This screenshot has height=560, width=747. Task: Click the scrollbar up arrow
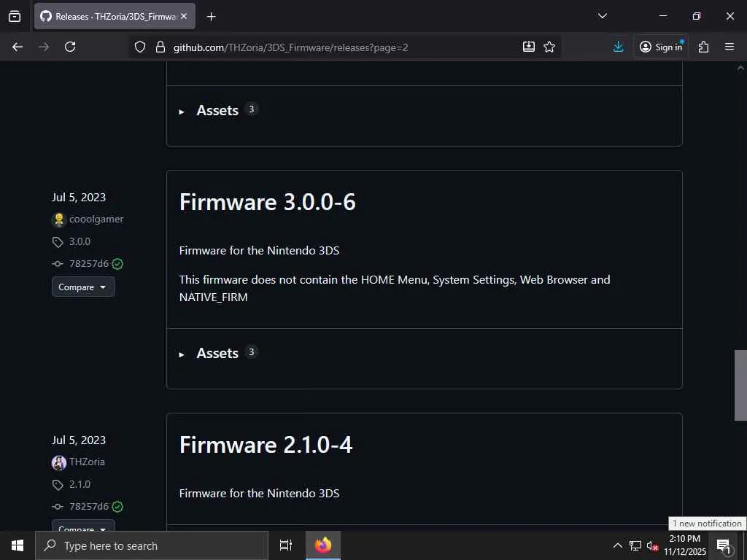tap(740, 69)
